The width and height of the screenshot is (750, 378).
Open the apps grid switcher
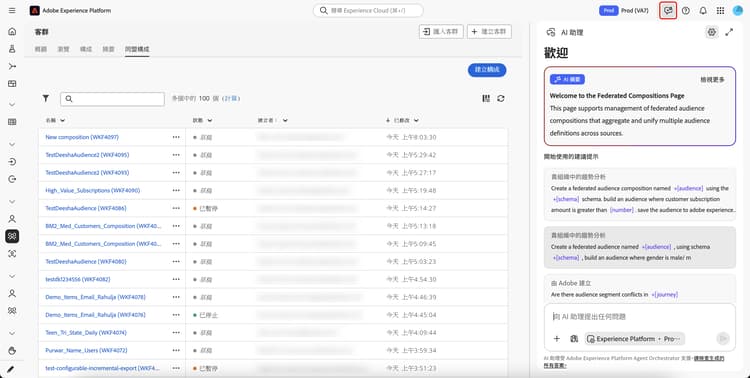point(720,11)
